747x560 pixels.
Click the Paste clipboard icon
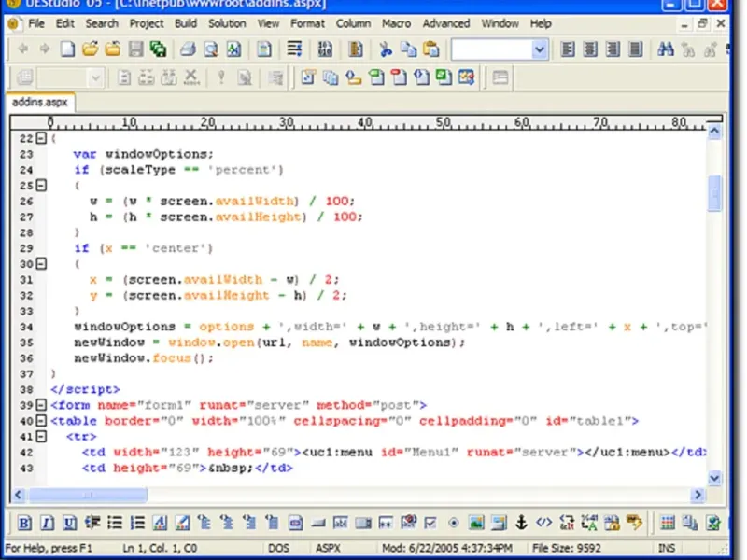coord(430,49)
